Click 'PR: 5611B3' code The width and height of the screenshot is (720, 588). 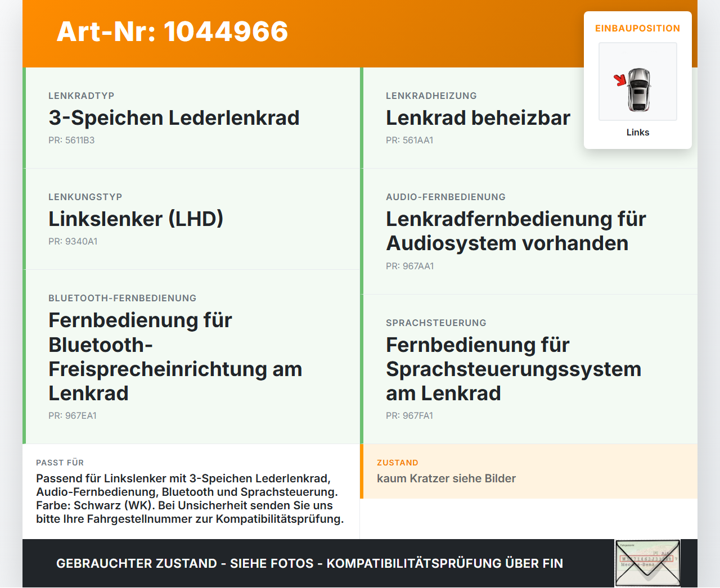click(71, 140)
